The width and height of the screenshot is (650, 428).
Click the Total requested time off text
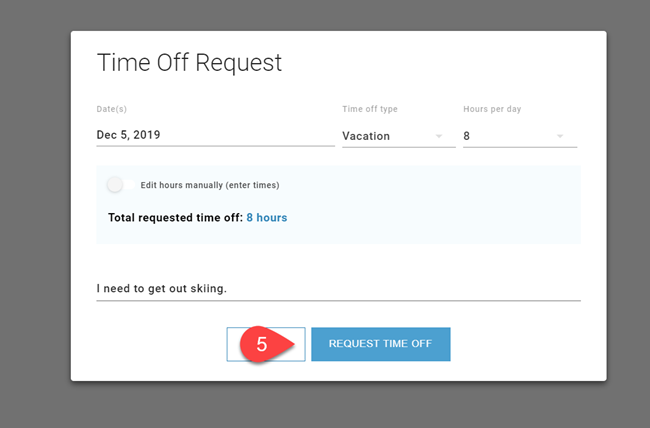click(175, 217)
